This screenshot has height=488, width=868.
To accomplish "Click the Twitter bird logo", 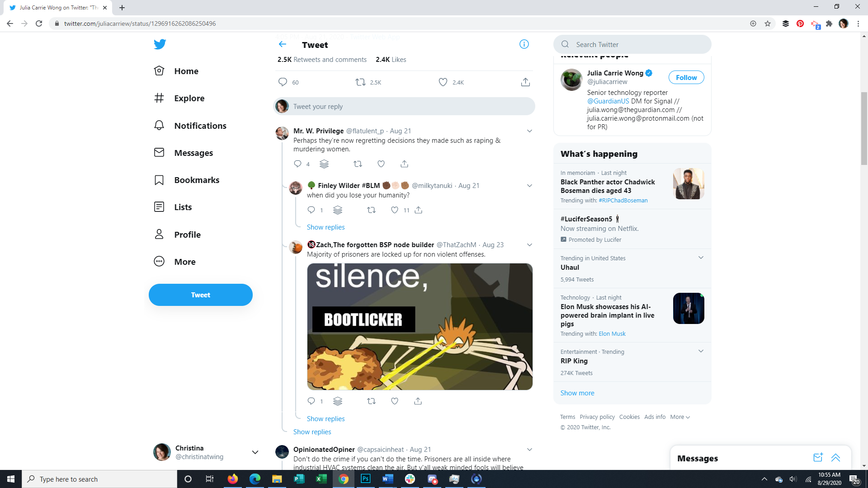I will [x=160, y=44].
